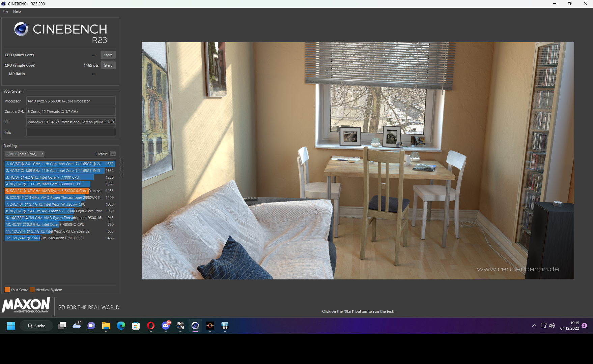This screenshot has width=593, height=364.
Task: Open Microsoft Edge from the taskbar
Action: pos(121,326)
